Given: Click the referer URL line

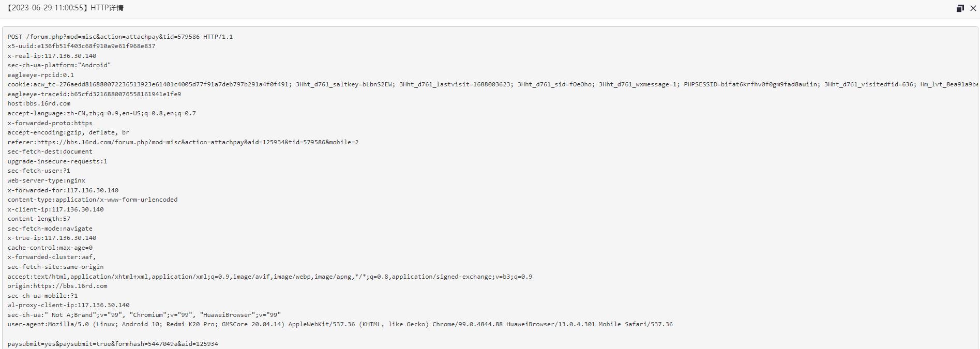Looking at the screenshot, I should point(183,142).
